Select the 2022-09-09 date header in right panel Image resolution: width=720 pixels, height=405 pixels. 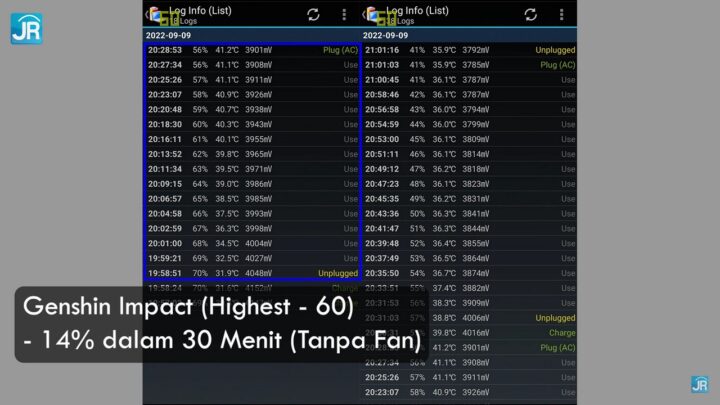469,35
